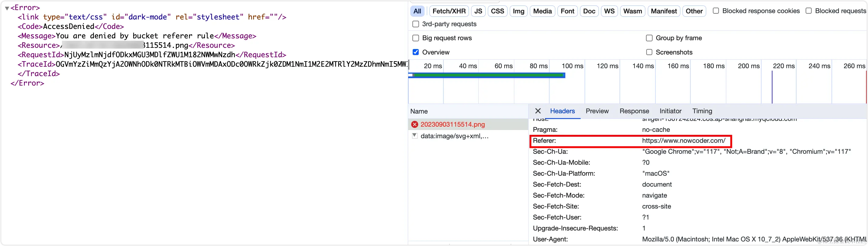The image size is (868, 246).
Task: Filter requests by Fetch/XHR
Action: point(449,11)
